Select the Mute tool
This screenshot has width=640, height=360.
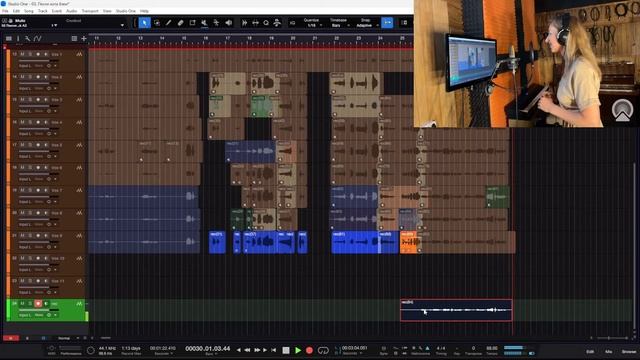coord(204,23)
